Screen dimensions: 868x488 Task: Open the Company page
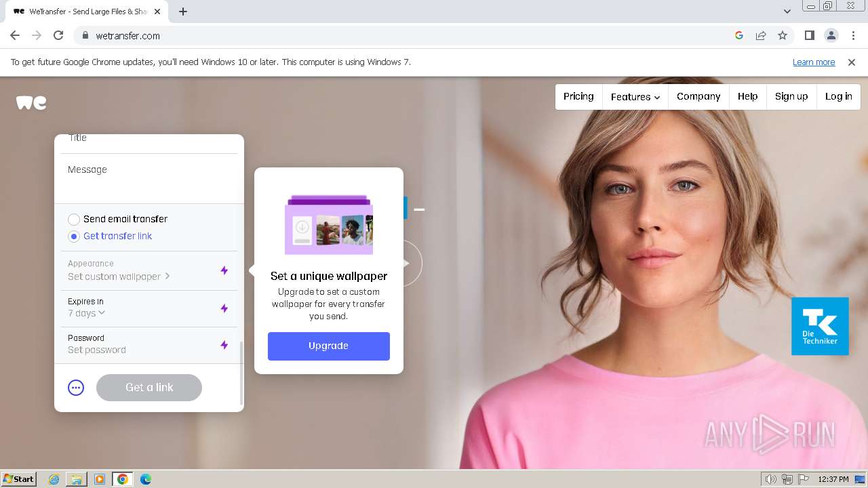coord(698,96)
